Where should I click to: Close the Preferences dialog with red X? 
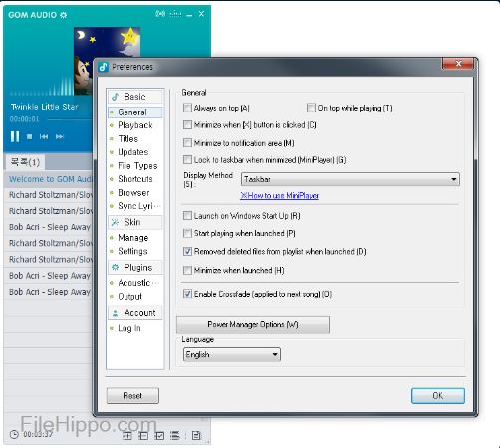458,63
